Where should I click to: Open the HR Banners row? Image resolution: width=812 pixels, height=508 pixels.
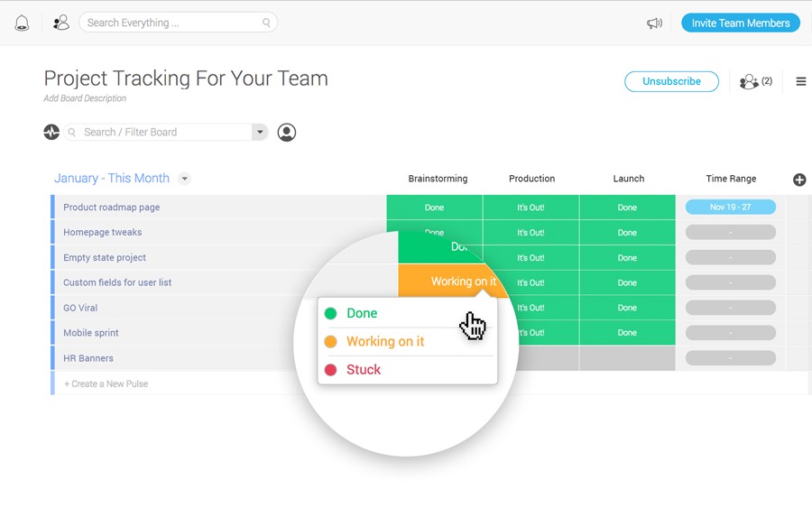click(88, 358)
